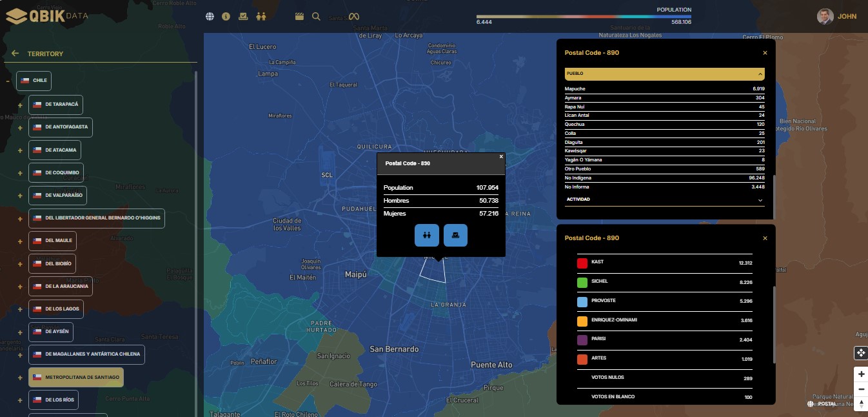Expand the De Tarapacá region node
868x417 pixels.
click(20, 105)
